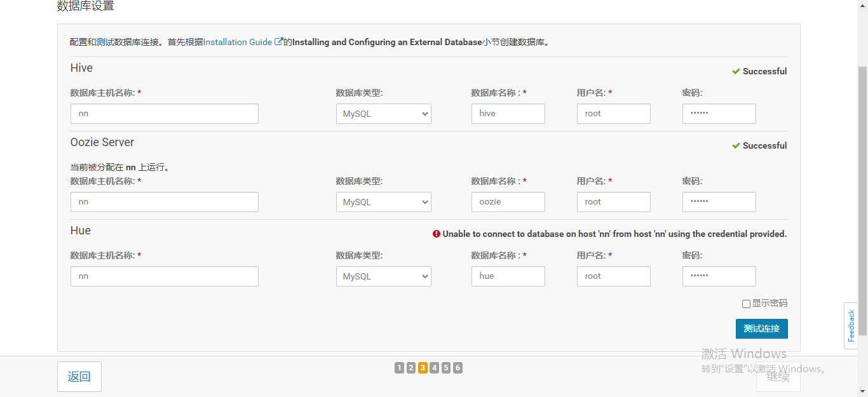Image resolution: width=868 pixels, height=397 pixels.
Task: Open the Installation Guide link
Action: point(238,42)
